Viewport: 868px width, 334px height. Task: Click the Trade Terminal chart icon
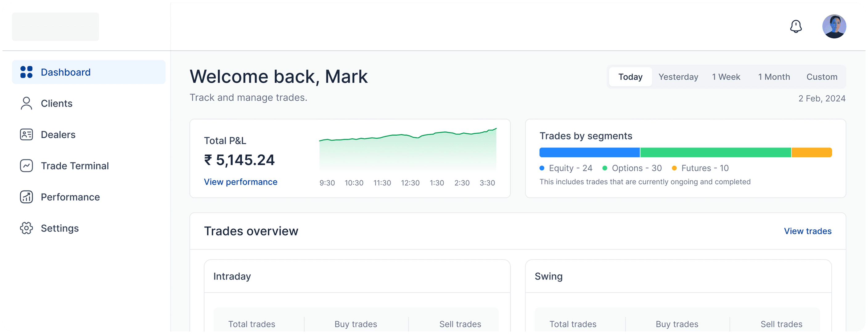(26, 166)
